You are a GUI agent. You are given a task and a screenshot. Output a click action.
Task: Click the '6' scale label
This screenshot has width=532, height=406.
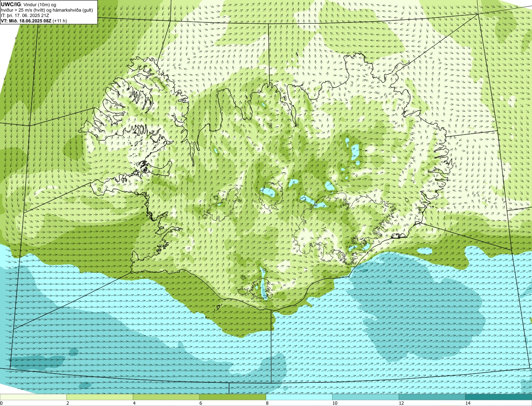pyautogui.click(x=200, y=403)
